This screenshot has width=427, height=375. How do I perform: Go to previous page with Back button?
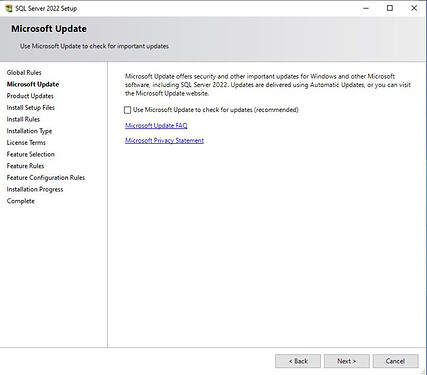(x=298, y=361)
